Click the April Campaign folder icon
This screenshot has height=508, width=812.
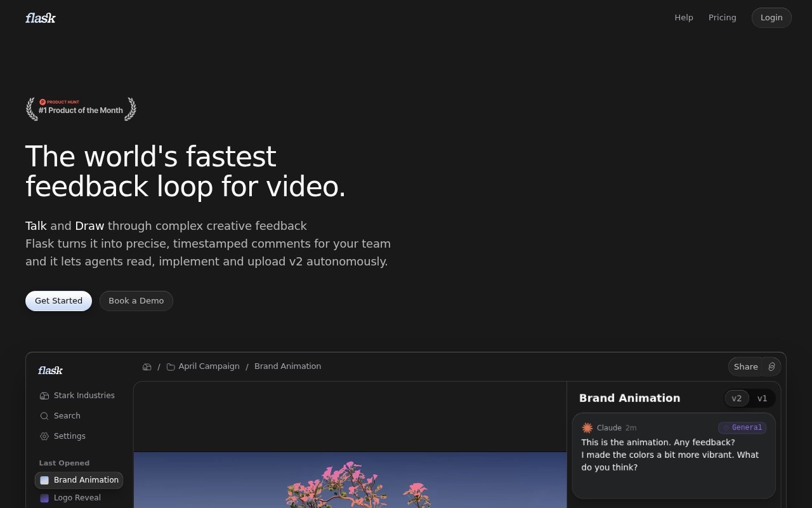[171, 366]
